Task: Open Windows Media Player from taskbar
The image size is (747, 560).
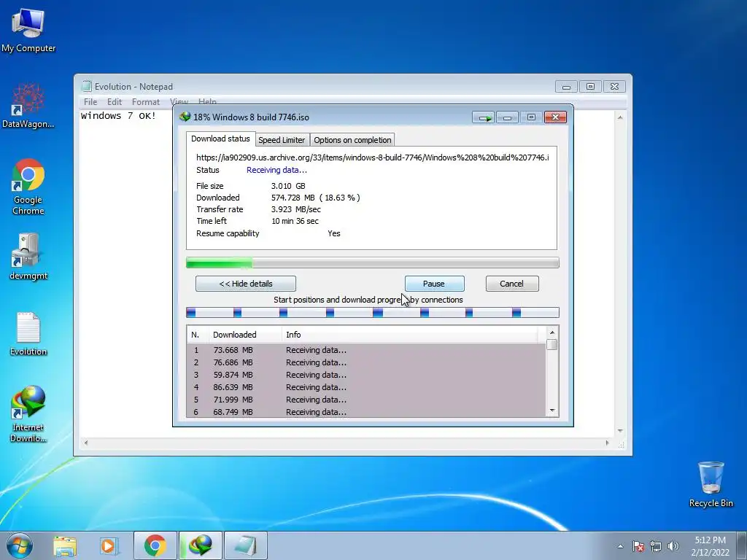Action: [109, 545]
